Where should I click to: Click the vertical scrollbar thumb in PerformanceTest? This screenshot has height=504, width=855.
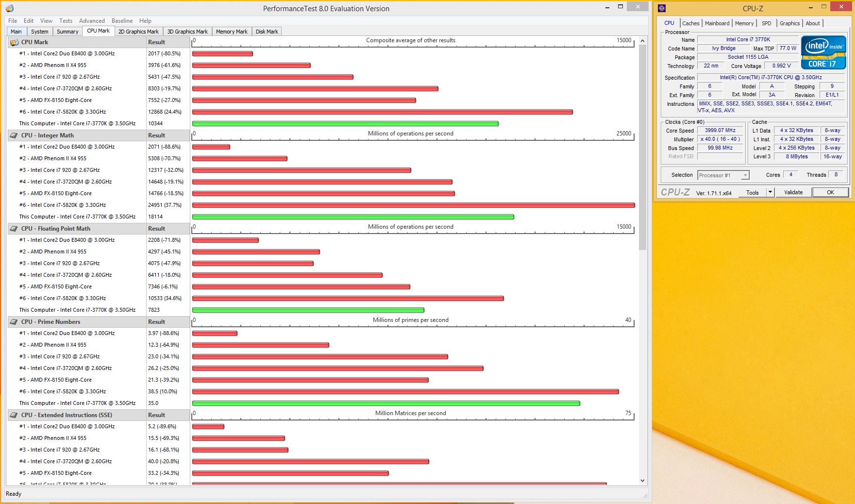coord(642,148)
